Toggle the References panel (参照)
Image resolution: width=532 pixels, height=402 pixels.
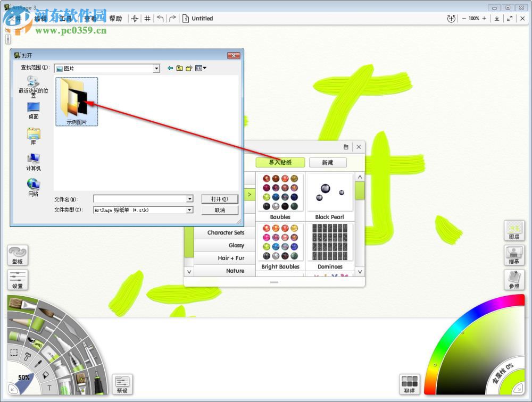point(513,280)
